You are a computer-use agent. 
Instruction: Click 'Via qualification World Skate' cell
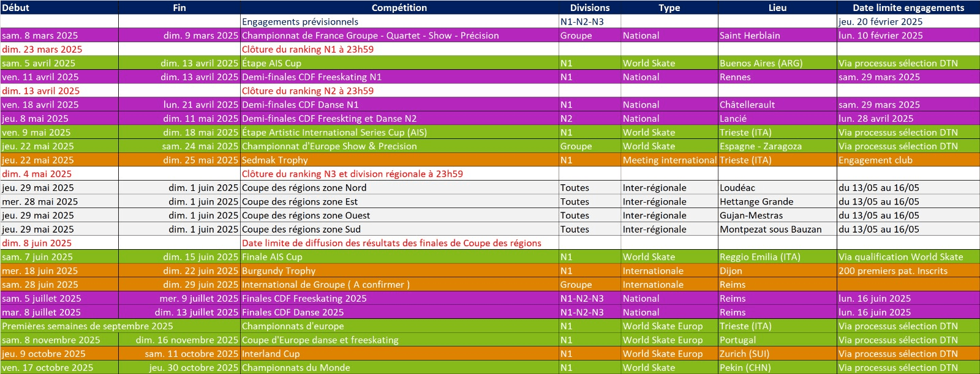click(x=908, y=257)
